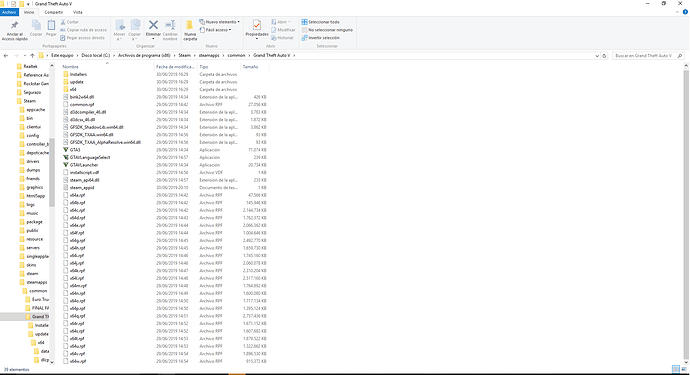Open Nuevo elemento dropdown

tap(220, 22)
